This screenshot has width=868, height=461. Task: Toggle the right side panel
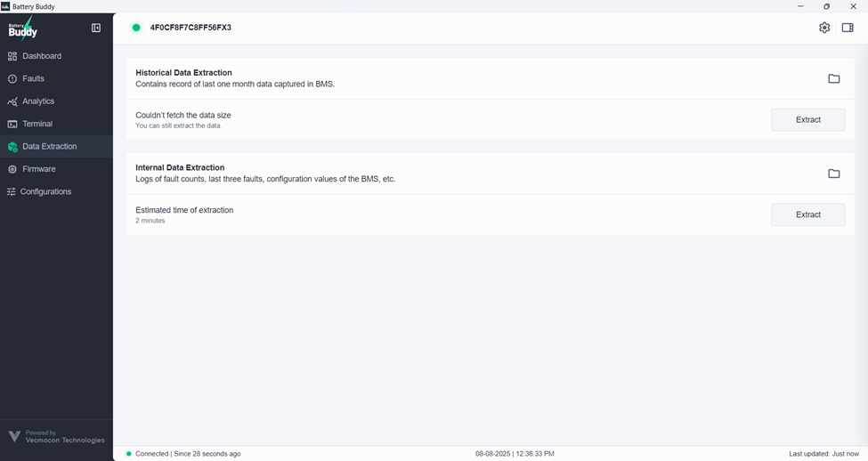848,28
